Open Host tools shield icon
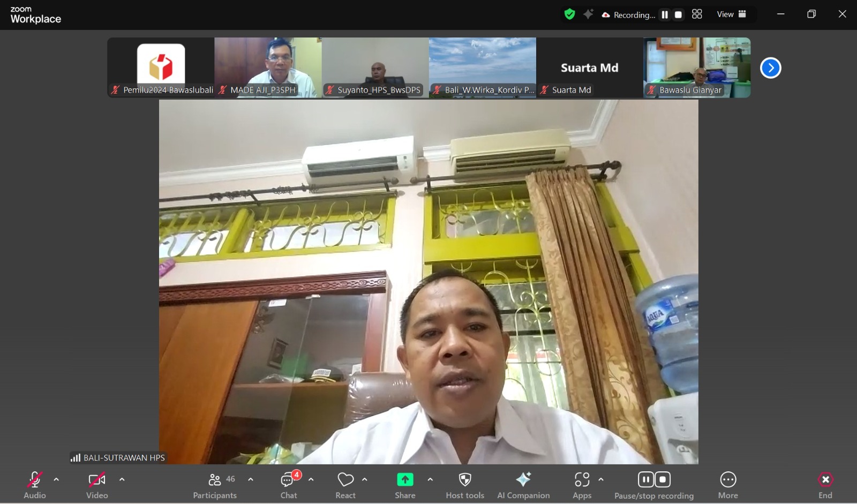 pyautogui.click(x=465, y=480)
